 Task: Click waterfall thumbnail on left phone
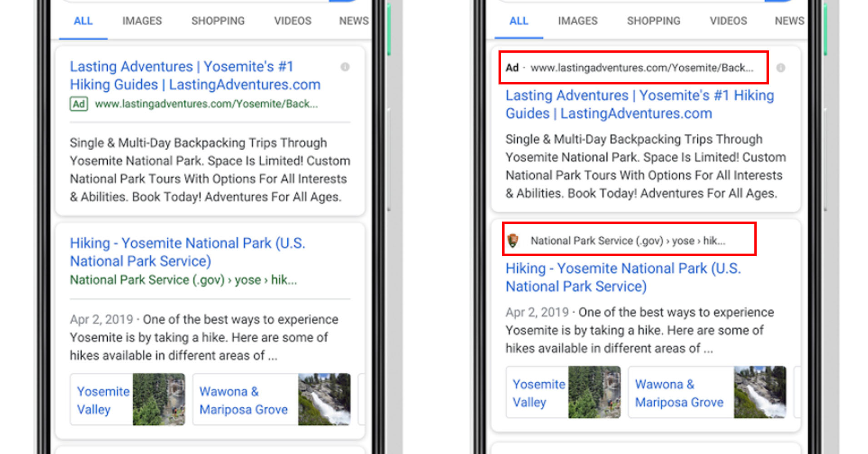(x=324, y=400)
